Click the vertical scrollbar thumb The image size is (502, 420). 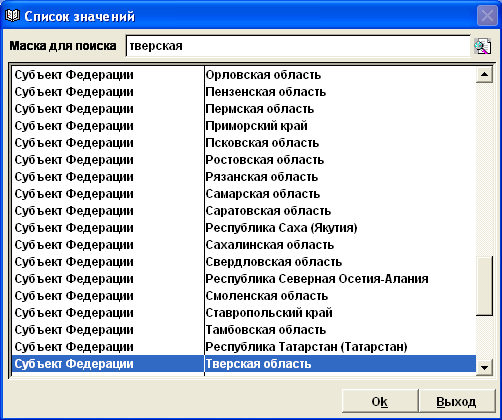coord(484,285)
